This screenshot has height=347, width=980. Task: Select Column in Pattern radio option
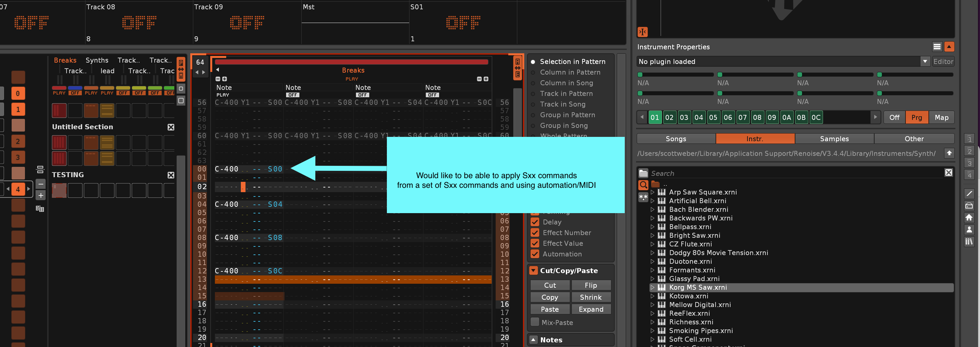coord(533,72)
